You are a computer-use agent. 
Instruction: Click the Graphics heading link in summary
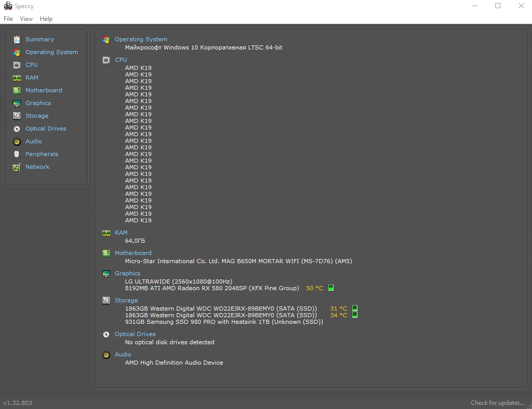coord(127,273)
